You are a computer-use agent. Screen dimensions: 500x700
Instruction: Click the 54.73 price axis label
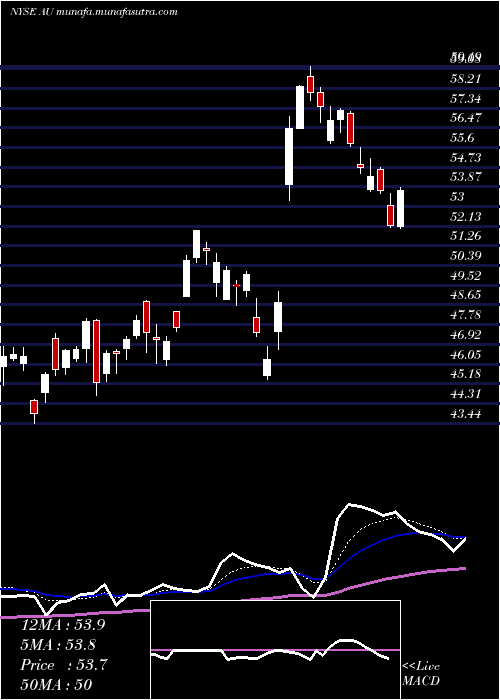tap(466, 158)
